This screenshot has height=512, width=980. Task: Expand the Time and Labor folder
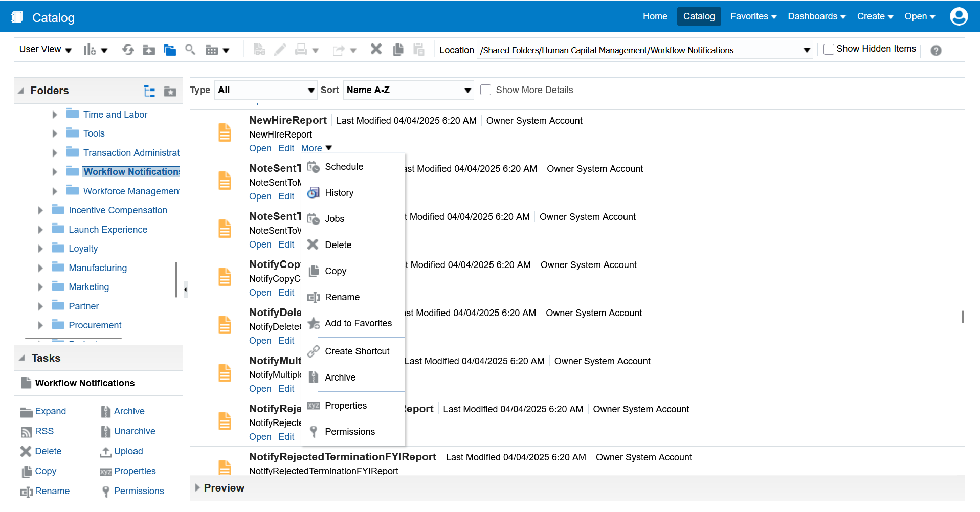(x=55, y=115)
